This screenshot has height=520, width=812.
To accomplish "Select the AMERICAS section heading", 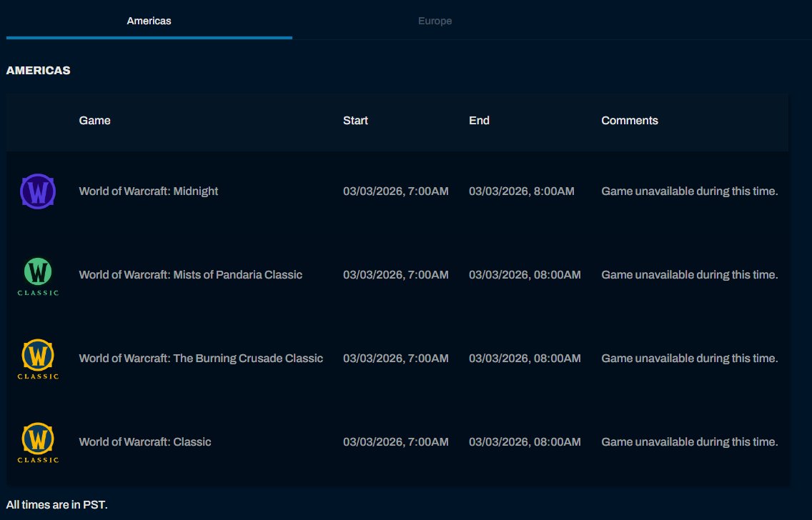I will (x=39, y=71).
